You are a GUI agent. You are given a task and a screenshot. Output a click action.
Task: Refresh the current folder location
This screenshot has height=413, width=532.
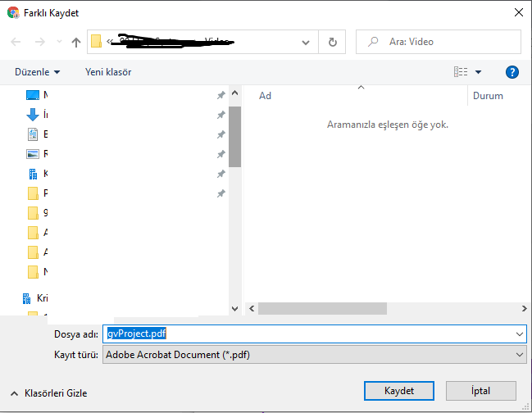[x=332, y=42]
